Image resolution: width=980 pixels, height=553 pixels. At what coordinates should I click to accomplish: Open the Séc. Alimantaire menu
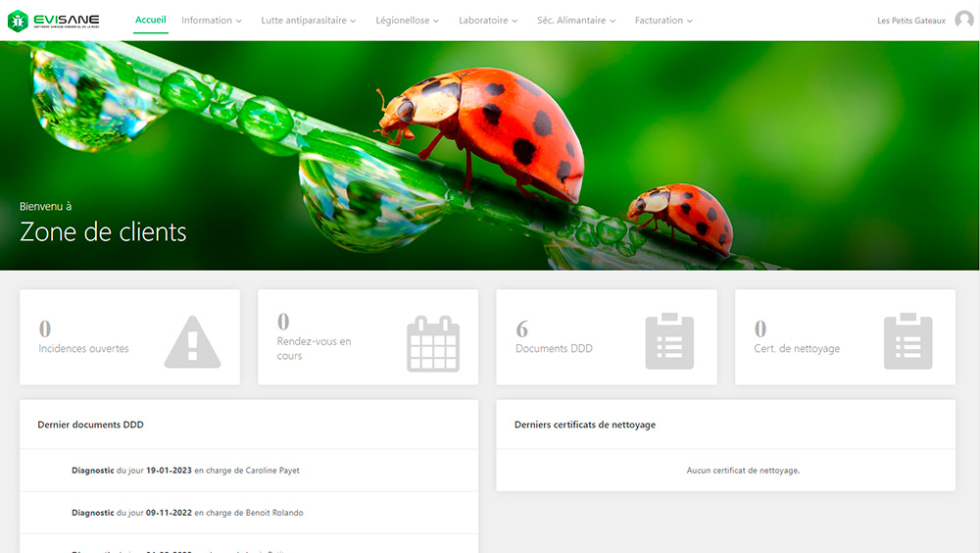click(x=576, y=20)
